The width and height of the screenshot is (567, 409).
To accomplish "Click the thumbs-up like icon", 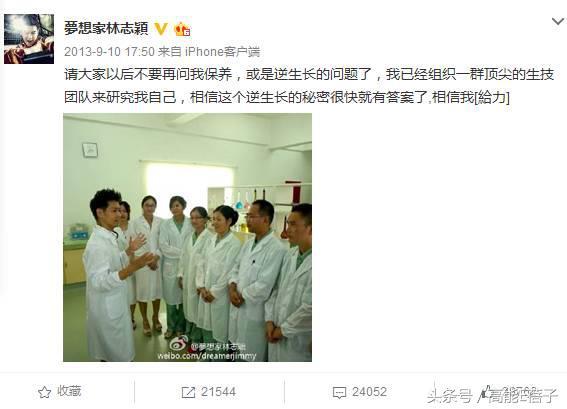I will pyautogui.click(x=486, y=392).
